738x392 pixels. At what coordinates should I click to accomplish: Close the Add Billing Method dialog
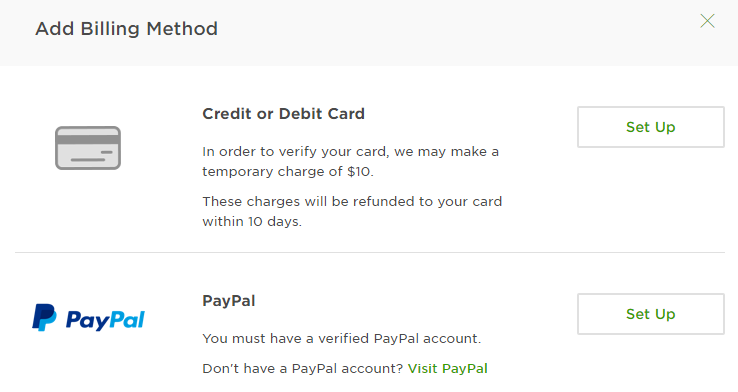click(x=707, y=21)
